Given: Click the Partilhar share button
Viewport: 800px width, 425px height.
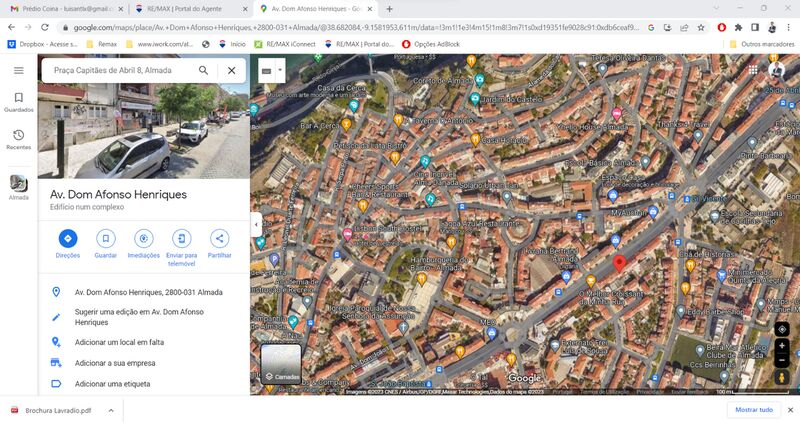Looking at the screenshot, I should click(219, 244).
